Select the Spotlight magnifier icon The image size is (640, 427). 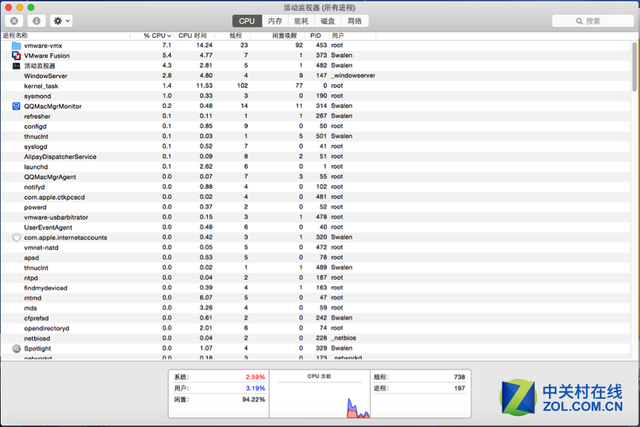pos(16,349)
